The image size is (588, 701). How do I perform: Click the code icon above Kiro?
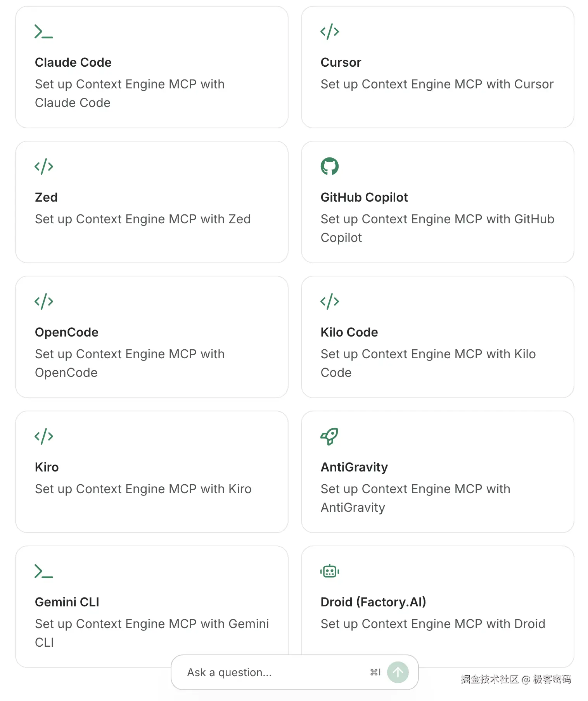[43, 436]
